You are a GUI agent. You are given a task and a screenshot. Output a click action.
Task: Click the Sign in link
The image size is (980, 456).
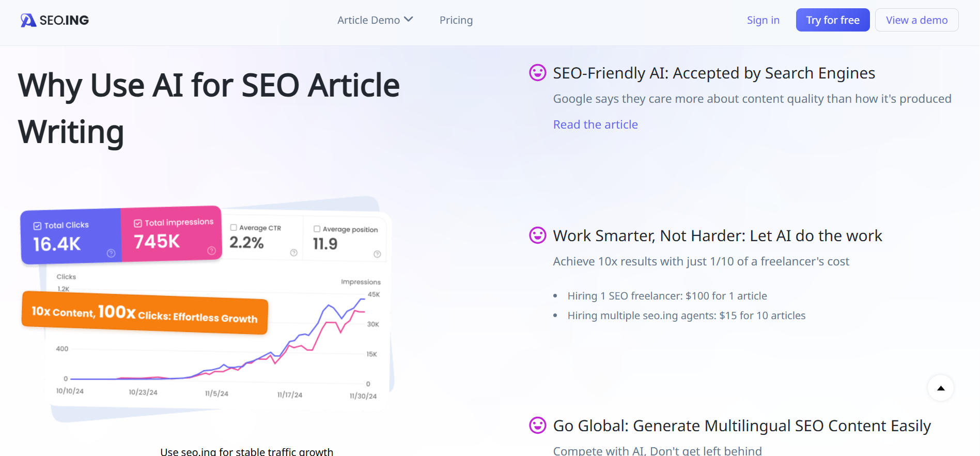[763, 20]
